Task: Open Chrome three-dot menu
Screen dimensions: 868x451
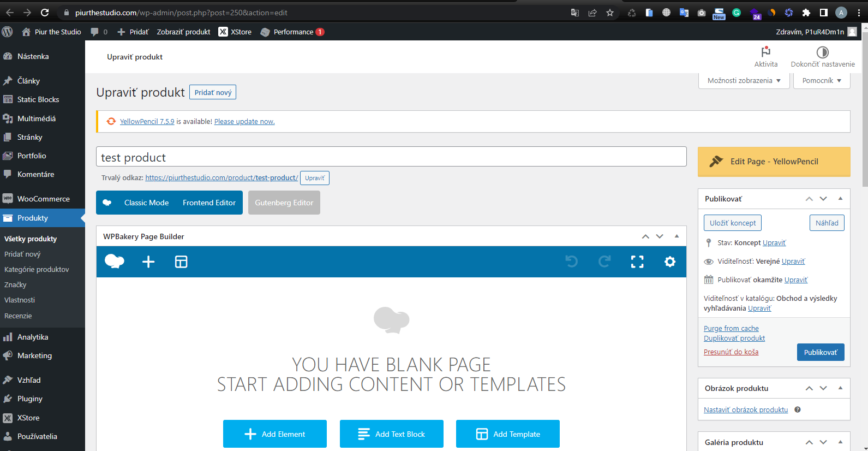Action: click(x=859, y=13)
